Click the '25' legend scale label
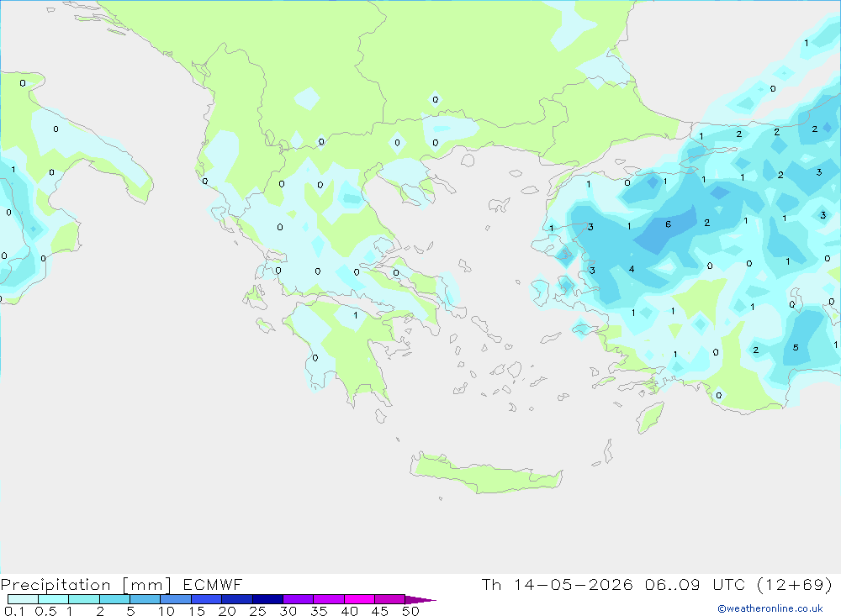This screenshot has width=841, height=616. coord(257,611)
